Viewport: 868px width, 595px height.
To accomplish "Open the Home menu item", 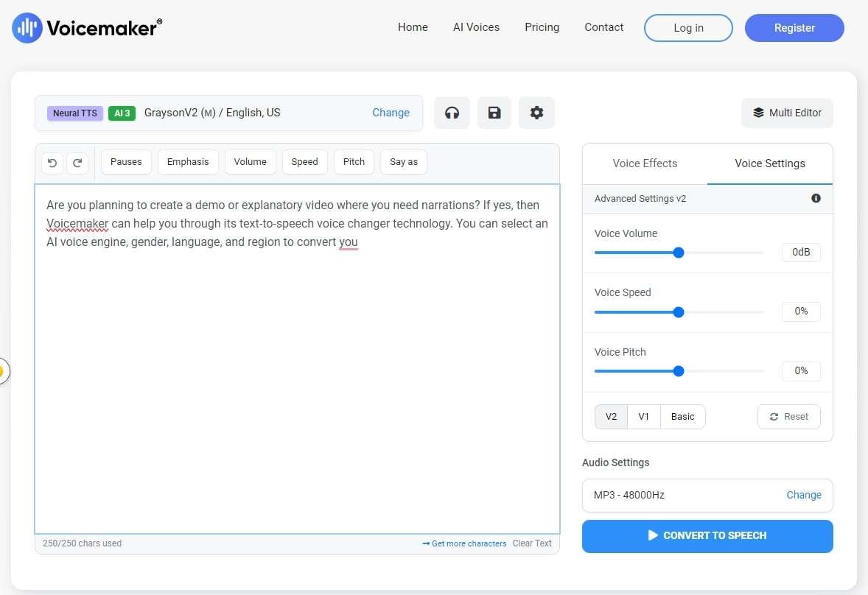I will (413, 27).
